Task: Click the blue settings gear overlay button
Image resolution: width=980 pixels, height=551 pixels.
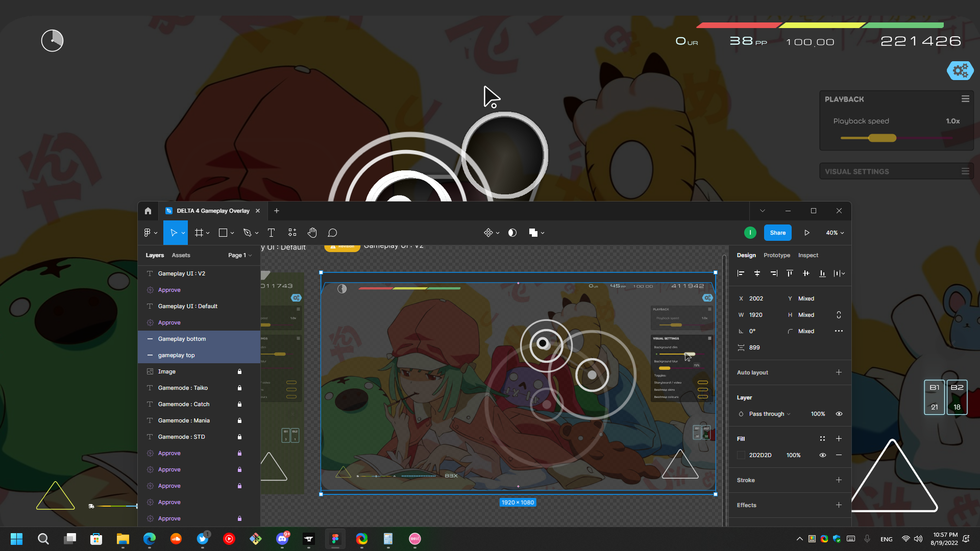Action: pos(960,70)
